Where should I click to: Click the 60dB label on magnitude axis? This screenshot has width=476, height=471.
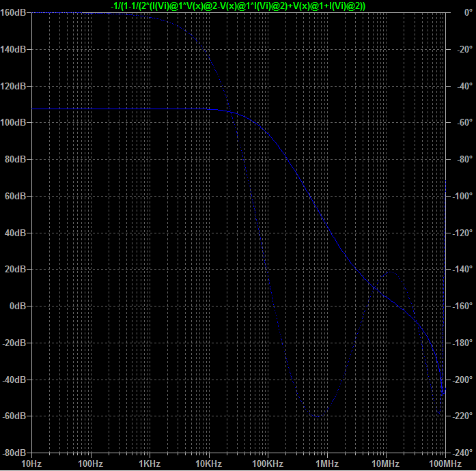pyautogui.click(x=16, y=196)
